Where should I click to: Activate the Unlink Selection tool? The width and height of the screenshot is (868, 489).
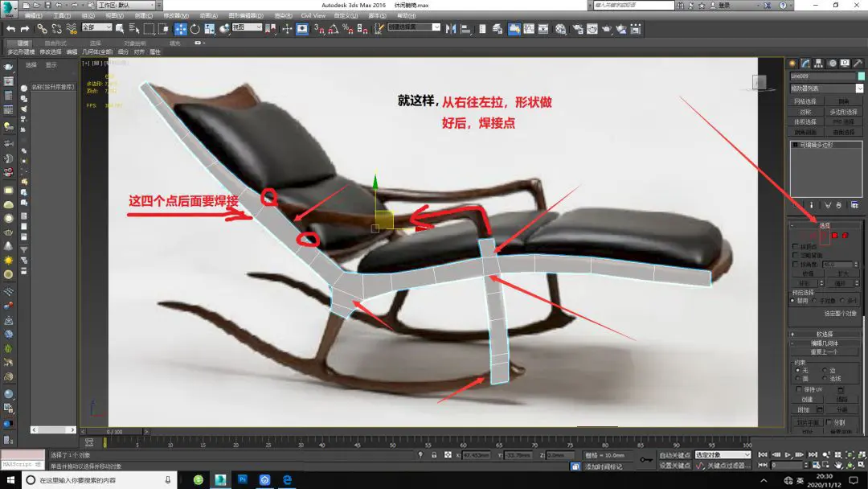pos(56,29)
